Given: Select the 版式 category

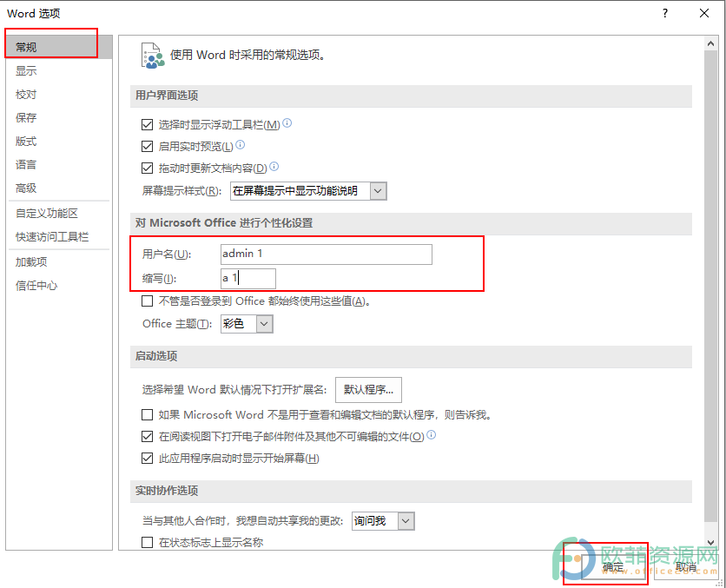Looking at the screenshot, I should [x=59, y=142].
